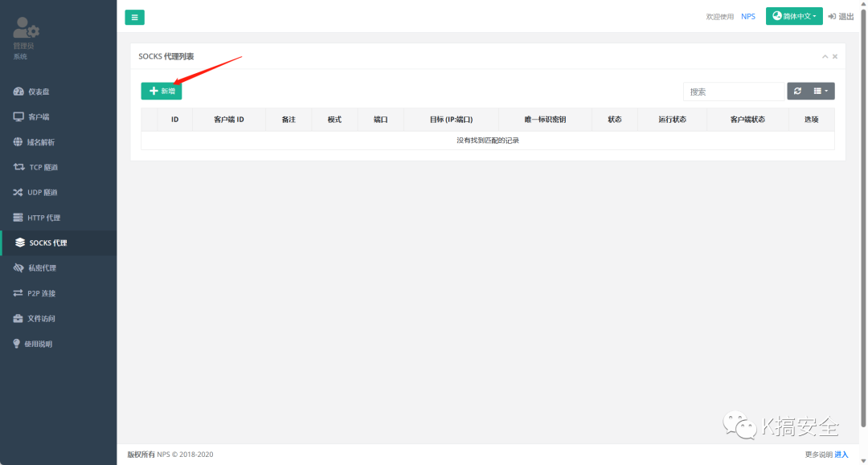Open the 仪表盘 dashboard menu item

click(x=58, y=92)
